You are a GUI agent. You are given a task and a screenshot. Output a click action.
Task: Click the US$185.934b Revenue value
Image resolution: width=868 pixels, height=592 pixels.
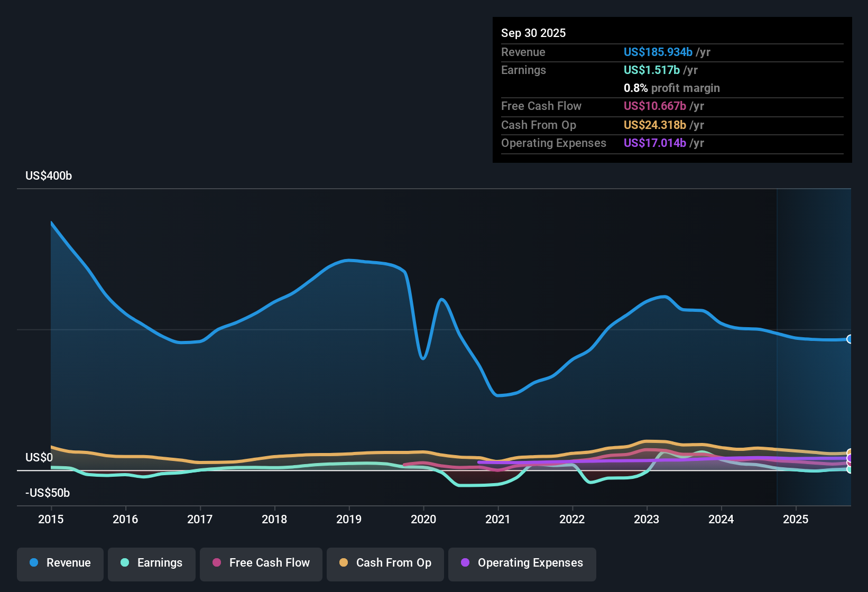coord(658,52)
